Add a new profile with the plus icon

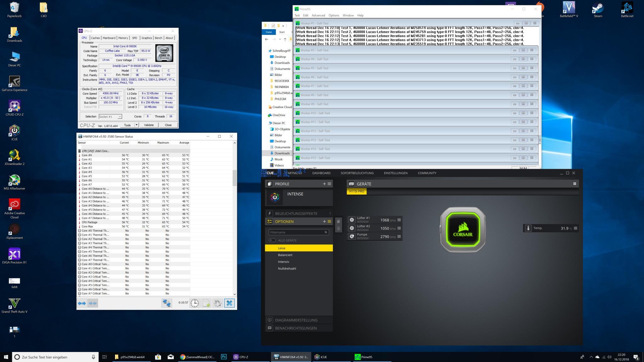(x=324, y=184)
